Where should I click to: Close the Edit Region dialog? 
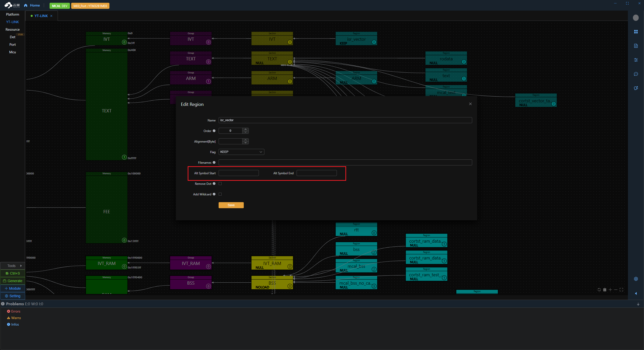point(470,104)
